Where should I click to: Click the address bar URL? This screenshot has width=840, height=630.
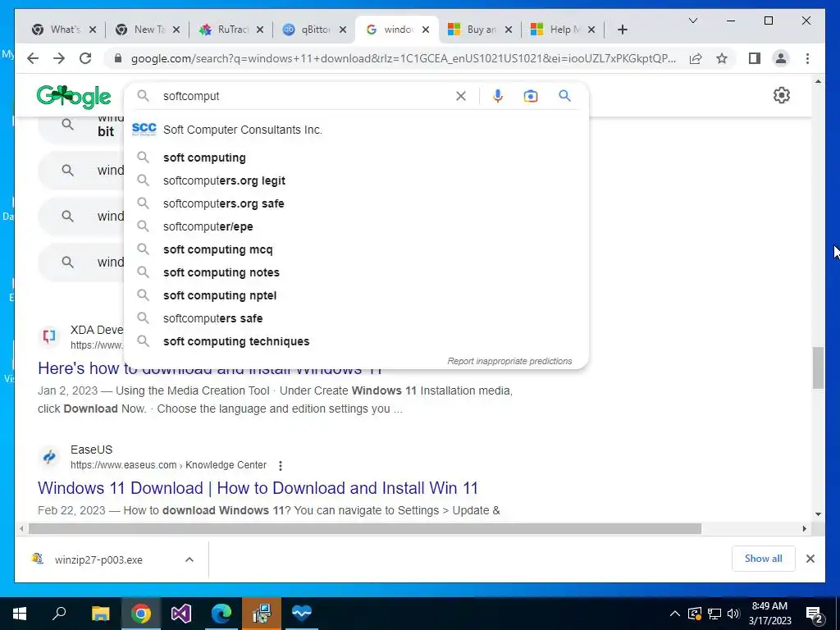[403, 58]
